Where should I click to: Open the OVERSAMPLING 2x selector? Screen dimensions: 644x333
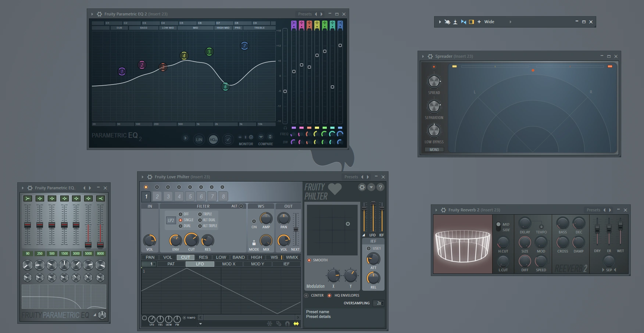click(x=379, y=303)
